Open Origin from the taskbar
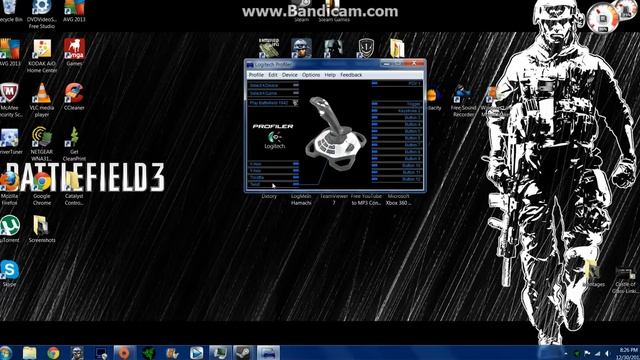640x360 pixels. (x=124, y=353)
